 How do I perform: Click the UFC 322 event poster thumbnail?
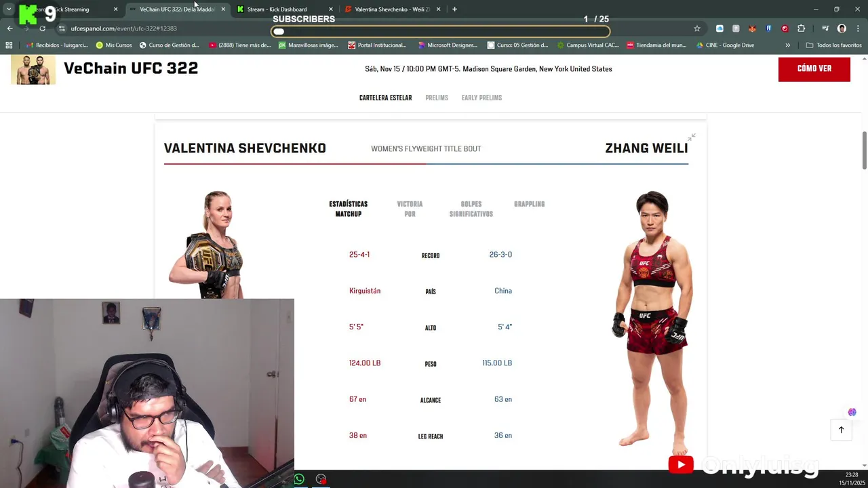click(33, 70)
